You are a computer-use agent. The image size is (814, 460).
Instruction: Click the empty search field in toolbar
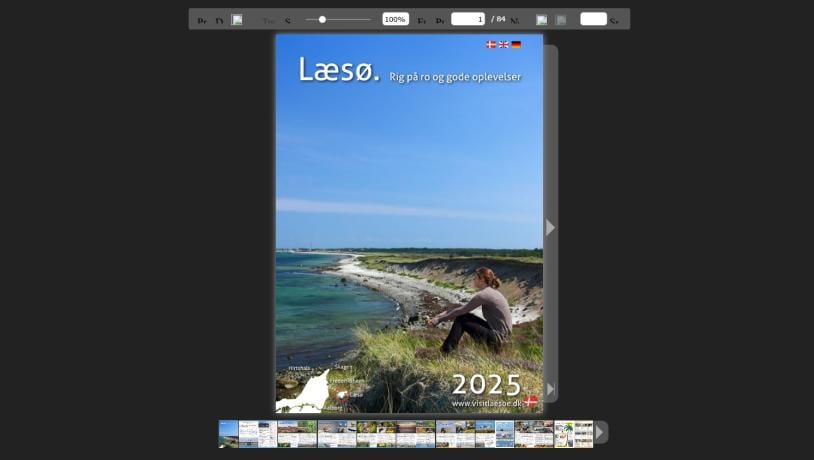tap(593, 19)
